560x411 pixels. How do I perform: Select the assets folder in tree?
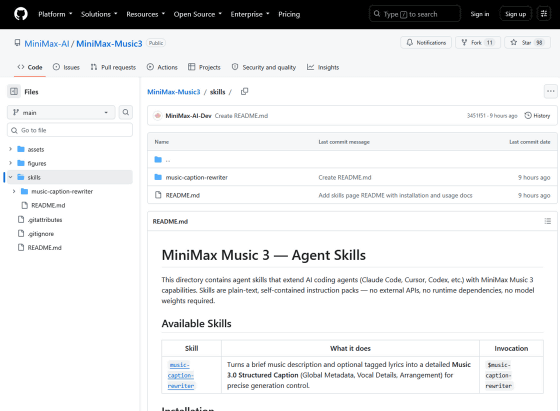(36, 149)
